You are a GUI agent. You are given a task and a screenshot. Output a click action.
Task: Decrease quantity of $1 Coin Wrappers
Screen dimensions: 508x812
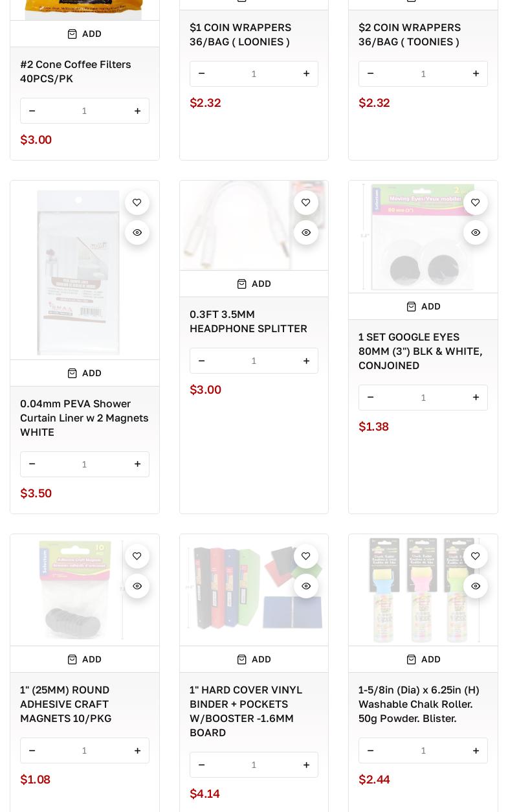[201, 74]
